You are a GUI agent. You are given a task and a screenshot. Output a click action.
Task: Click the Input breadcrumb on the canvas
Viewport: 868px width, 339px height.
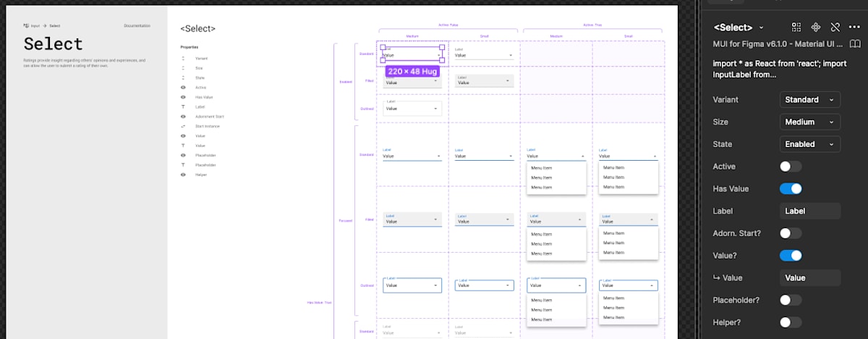point(35,26)
